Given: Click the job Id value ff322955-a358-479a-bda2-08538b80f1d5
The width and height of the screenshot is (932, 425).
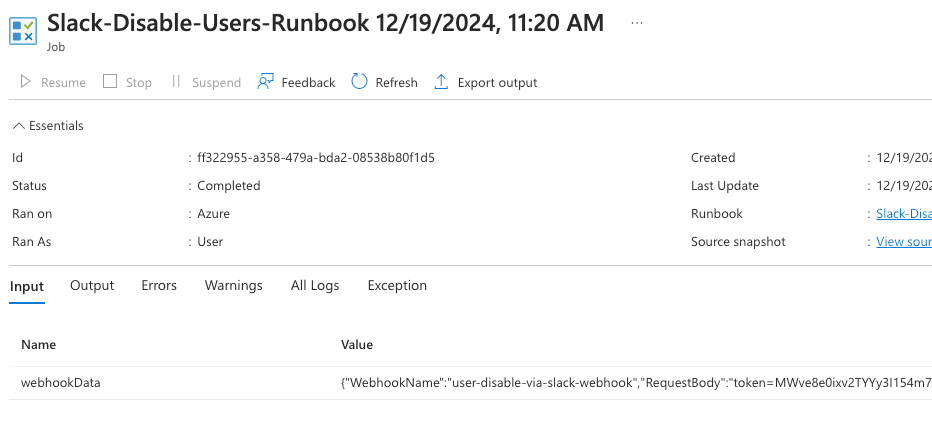Looking at the screenshot, I should point(316,158).
